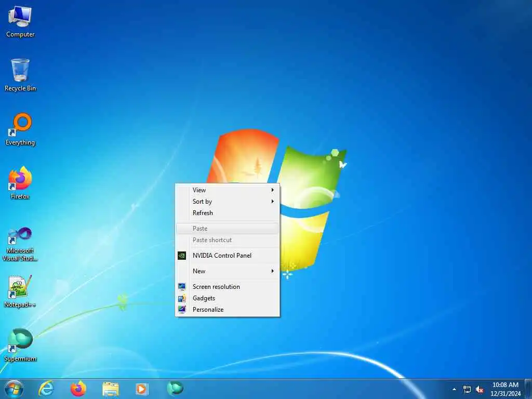532x399 pixels.
Task: Expand the New submenu
Action: (228, 271)
